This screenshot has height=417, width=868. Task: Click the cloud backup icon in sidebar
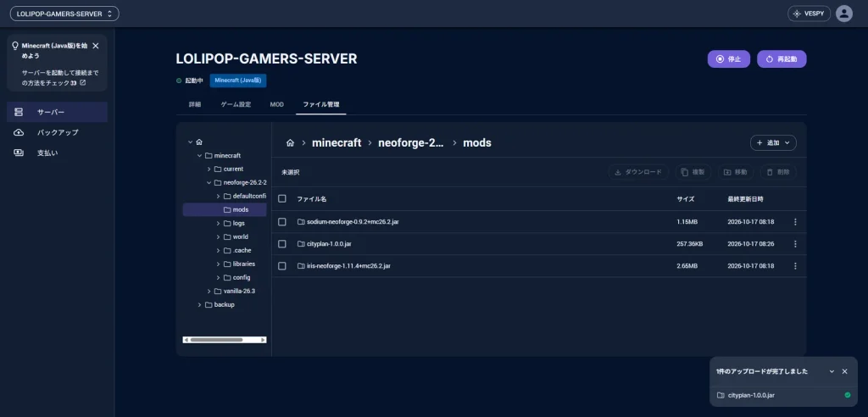19,132
